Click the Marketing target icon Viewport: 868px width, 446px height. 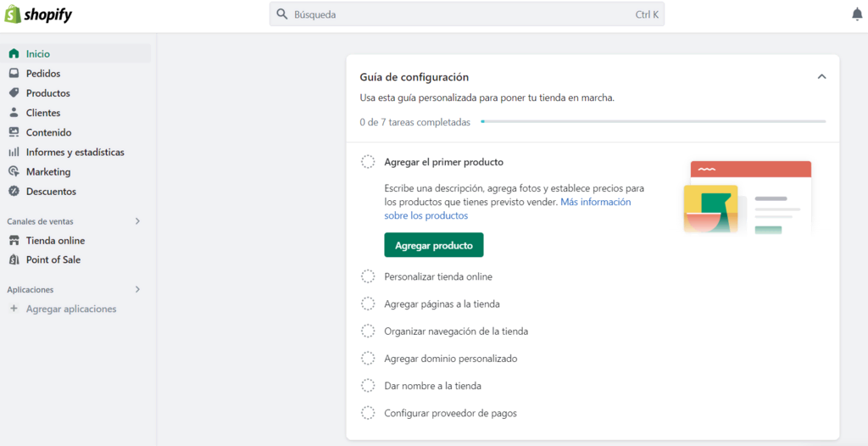14,172
